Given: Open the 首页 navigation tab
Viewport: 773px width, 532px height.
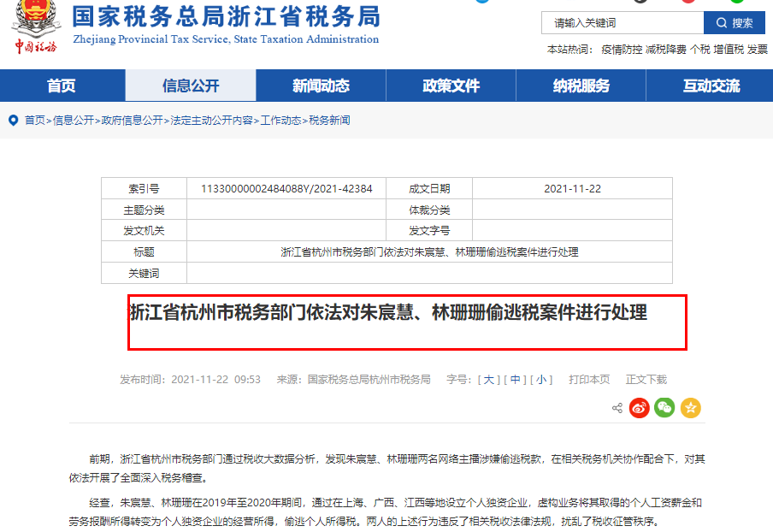Looking at the screenshot, I should pyautogui.click(x=61, y=86).
